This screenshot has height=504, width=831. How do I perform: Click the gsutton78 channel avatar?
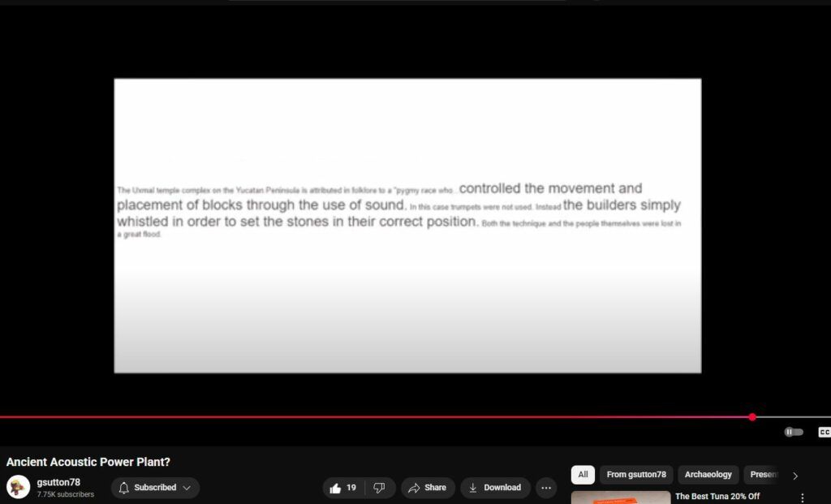(18, 487)
